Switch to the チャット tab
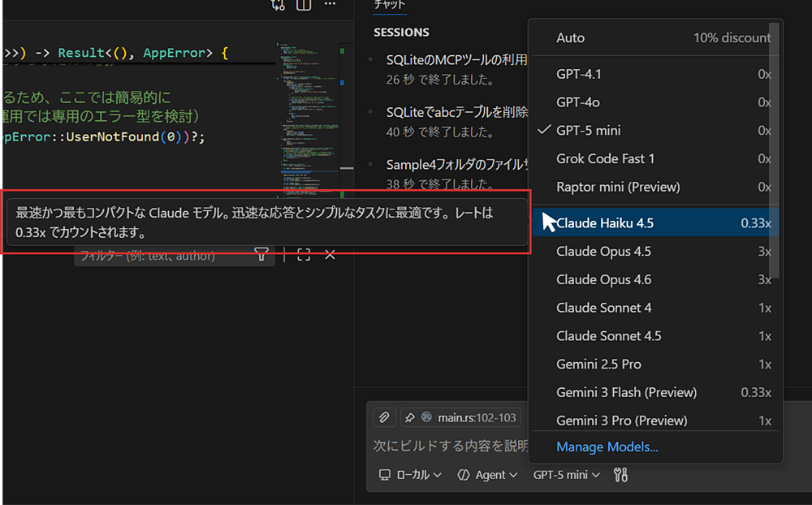Image resolution: width=812 pixels, height=505 pixels. [389, 3]
